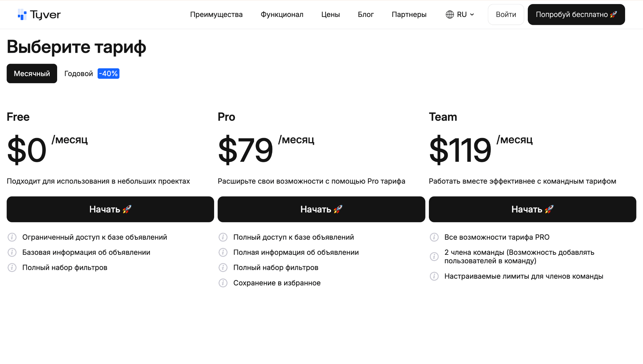Click info icon beside Все возможности тарифа PRO
The height and width of the screenshot is (364, 643).
tap(434, 237)
